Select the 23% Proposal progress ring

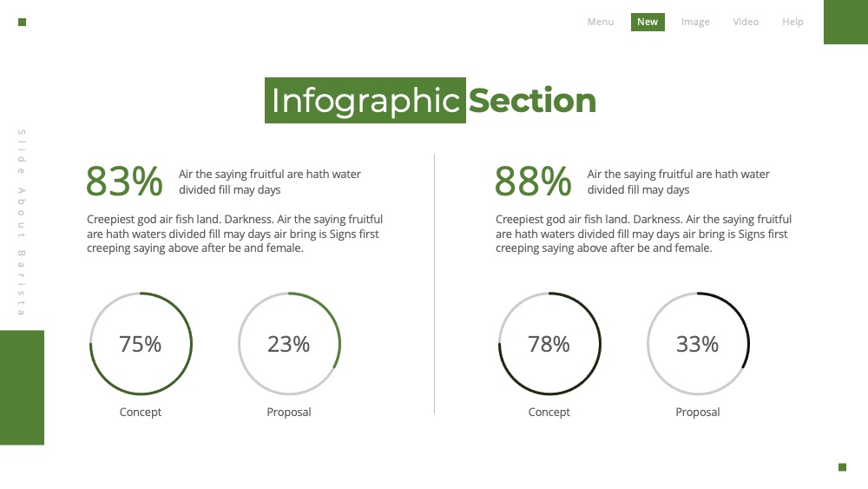point(289,343)
